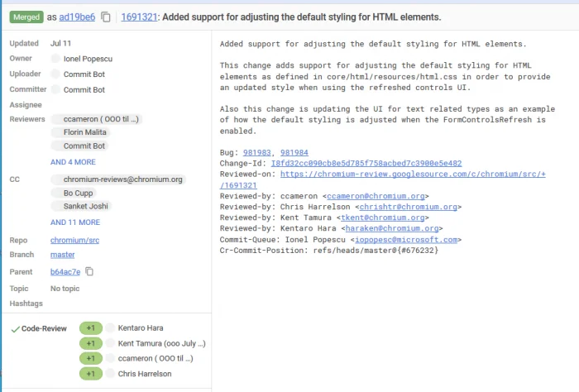Click Bo Cupp's CC avatar

[55, 193]
